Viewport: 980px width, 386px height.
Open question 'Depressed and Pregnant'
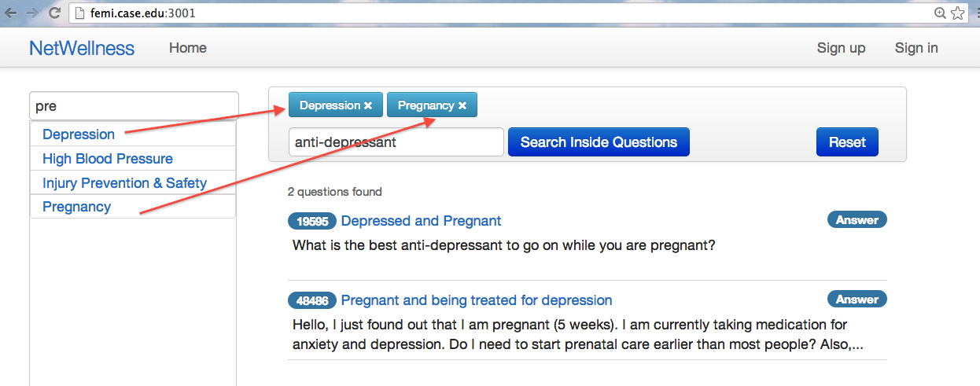[421, 221]
